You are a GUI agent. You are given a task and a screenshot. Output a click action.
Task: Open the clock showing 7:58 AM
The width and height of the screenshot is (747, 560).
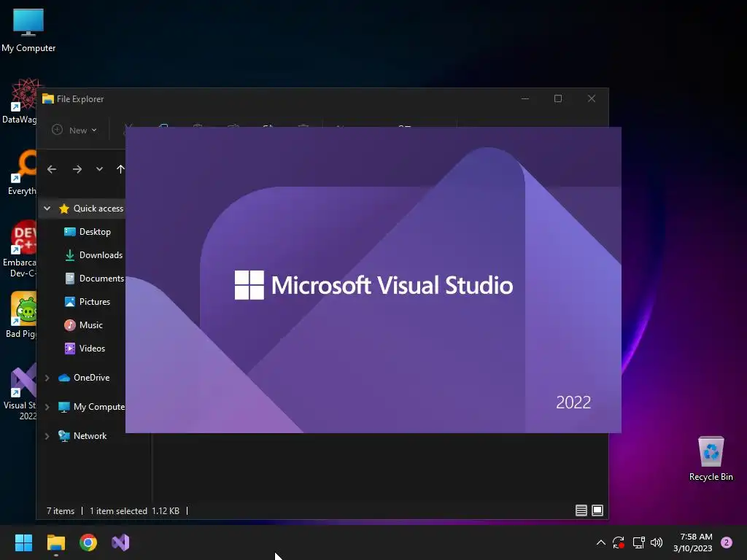pyautogui.click(x=693, y=542)
